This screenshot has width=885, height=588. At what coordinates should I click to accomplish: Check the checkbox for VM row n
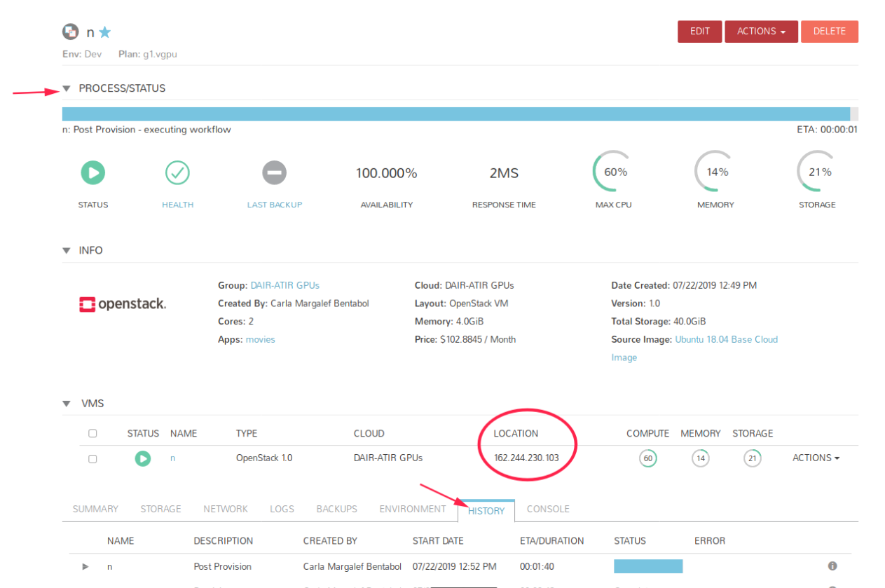point(92,459)
